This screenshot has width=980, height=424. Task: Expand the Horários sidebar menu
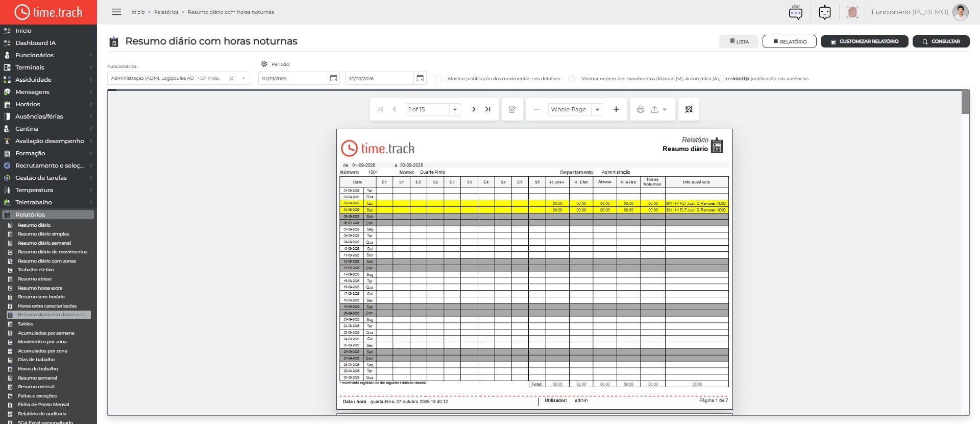pyautogui.click(x=48, y=104)
